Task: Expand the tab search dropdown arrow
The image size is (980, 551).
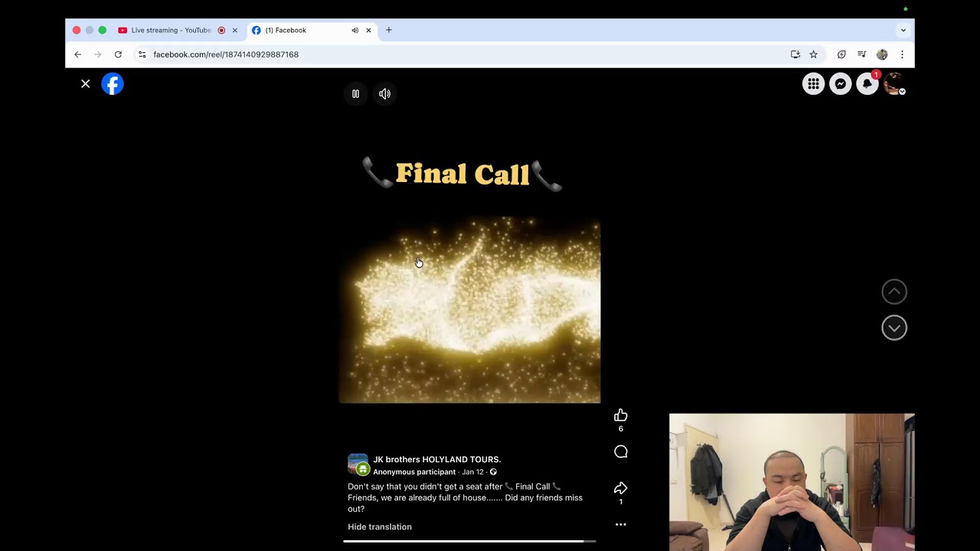Action: pos(903,31)
